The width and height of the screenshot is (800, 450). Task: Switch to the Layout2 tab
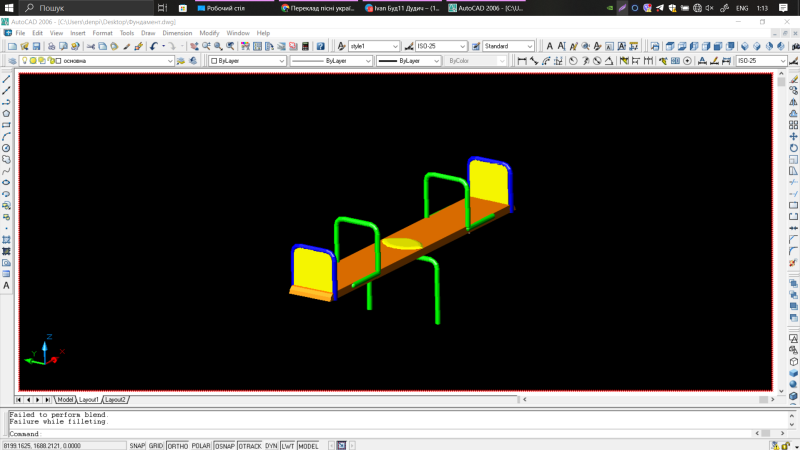117,399
